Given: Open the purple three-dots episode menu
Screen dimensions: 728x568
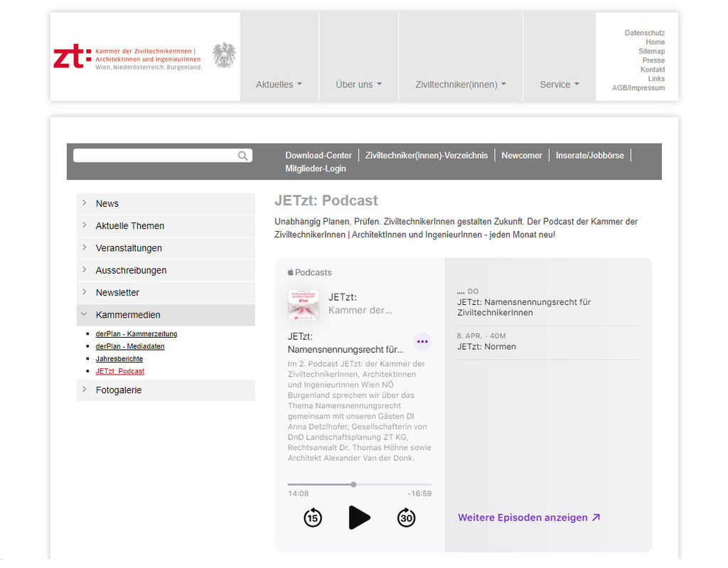Looking at the screenshot, I should coord(422,342).
